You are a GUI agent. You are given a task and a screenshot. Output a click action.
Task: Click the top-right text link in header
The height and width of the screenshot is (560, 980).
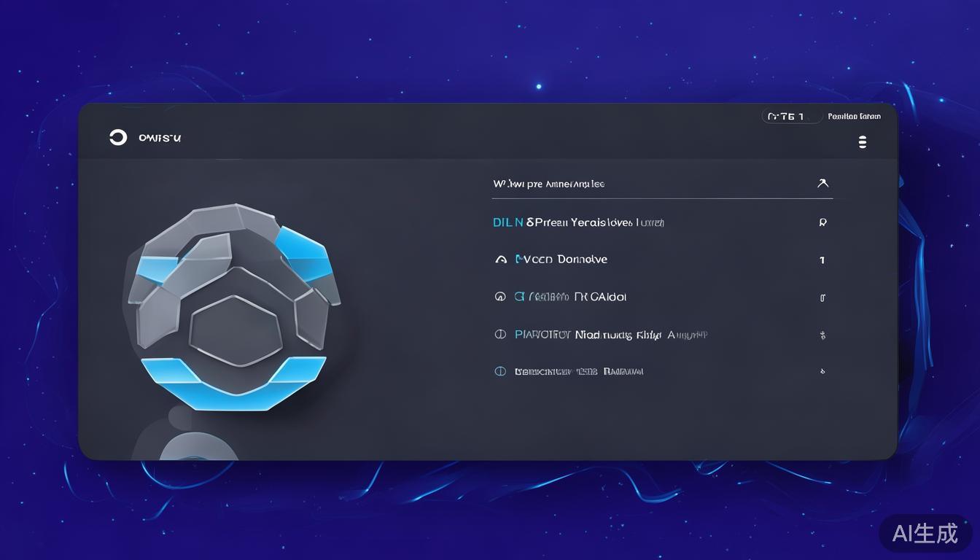click(x=854, y=117)
